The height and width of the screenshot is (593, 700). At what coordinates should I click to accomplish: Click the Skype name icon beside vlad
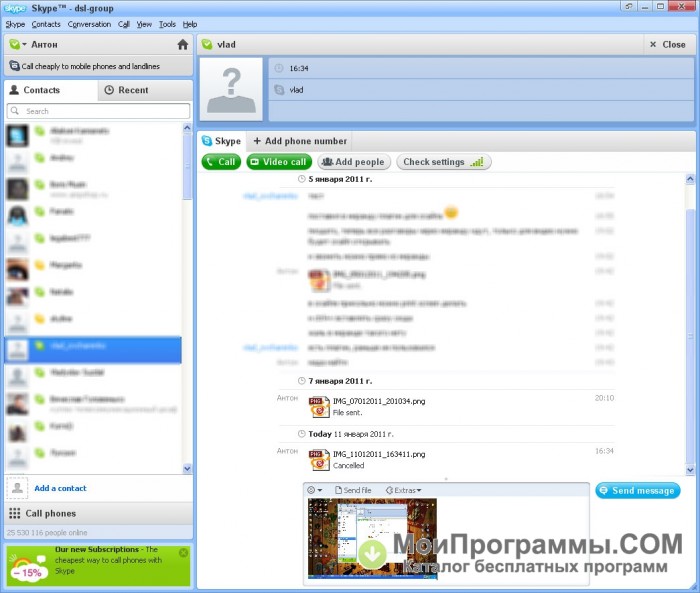(x=279, y=89)
